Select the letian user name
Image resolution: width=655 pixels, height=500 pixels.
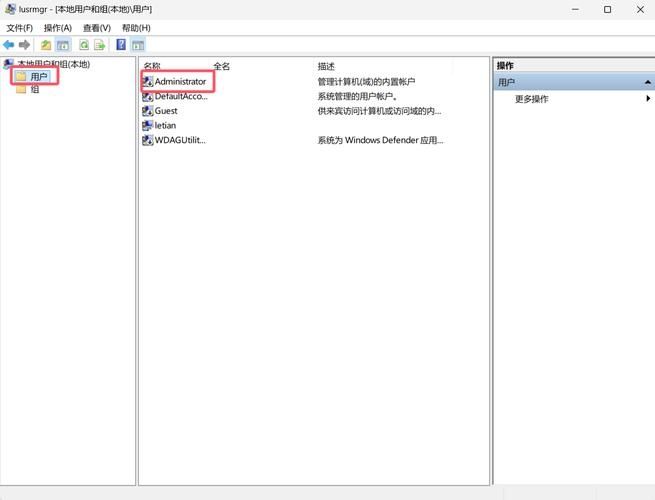pos(165,125)
